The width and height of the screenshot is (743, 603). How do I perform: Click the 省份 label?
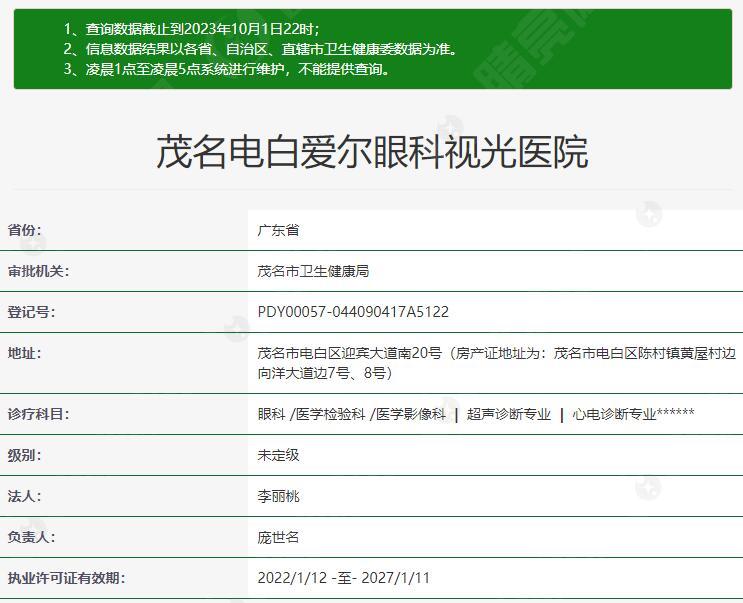click(x=25, y=230)
